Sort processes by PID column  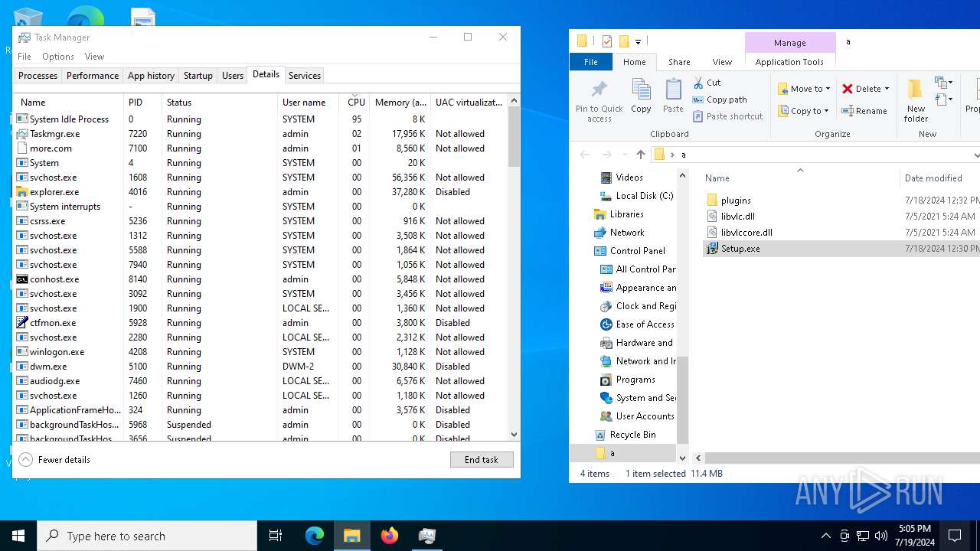[142, 102]
